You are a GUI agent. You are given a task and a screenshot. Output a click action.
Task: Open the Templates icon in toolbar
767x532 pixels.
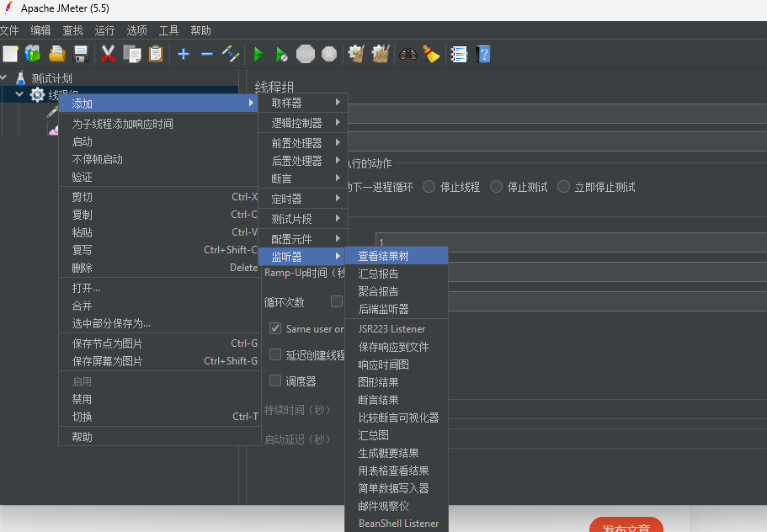pyautogui.click(x=34, y=54)
